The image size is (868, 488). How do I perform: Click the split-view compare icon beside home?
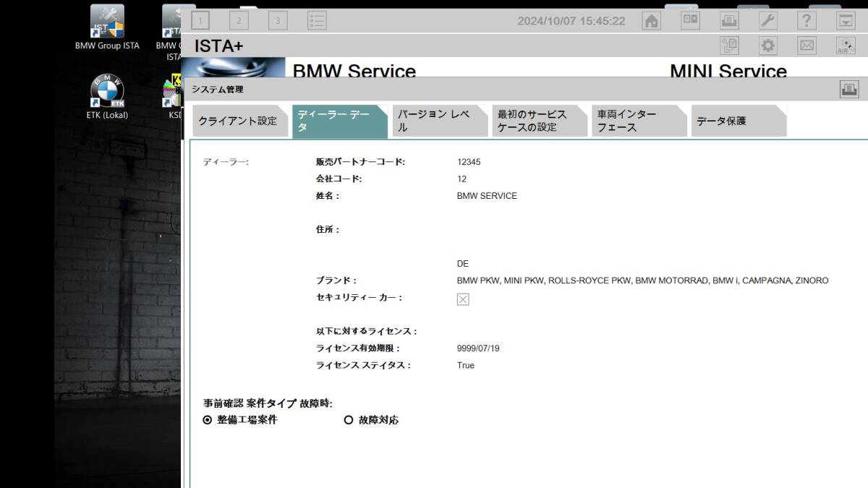(x=691, y=21)
